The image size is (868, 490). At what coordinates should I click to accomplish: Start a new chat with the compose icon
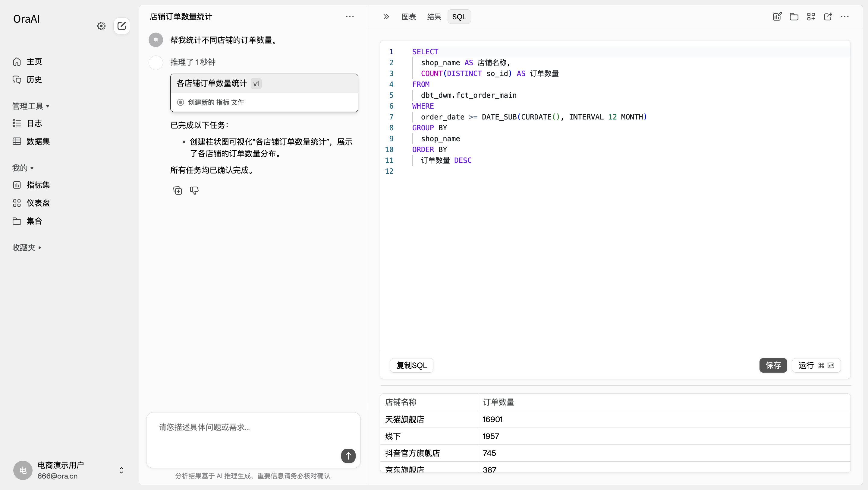click(x=122, y=26)
